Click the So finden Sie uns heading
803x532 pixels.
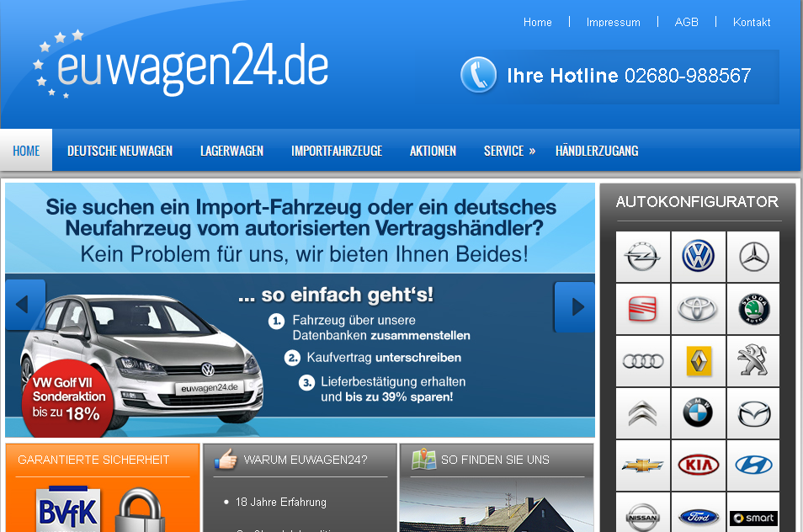495,460
